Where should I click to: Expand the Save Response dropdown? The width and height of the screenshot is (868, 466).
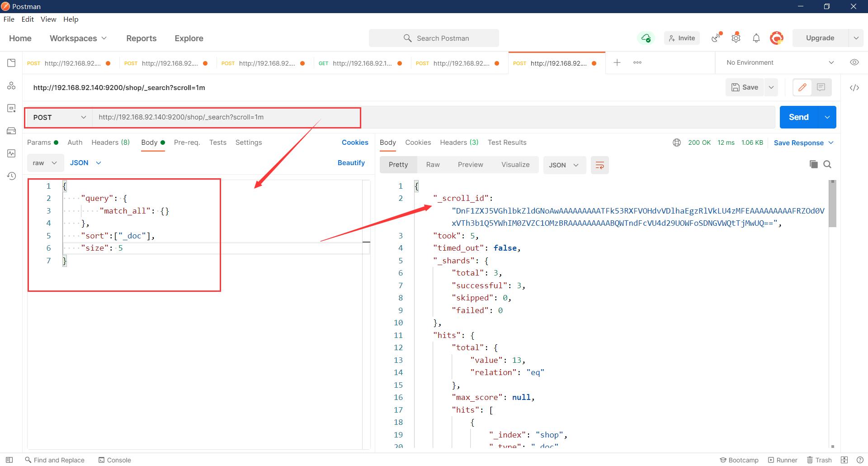coord(804,143)
